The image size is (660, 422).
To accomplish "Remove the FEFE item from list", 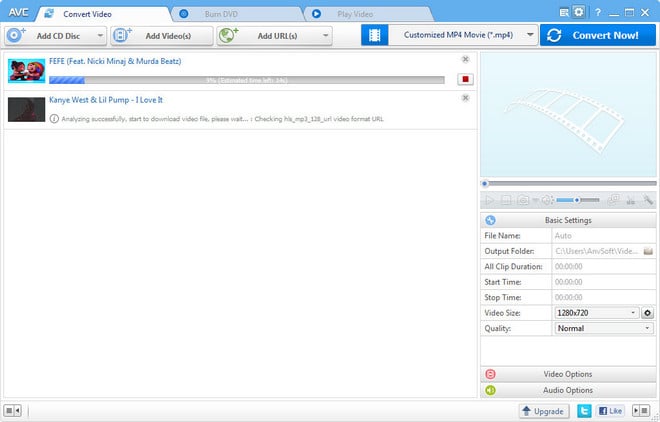I will click(465, 59).
